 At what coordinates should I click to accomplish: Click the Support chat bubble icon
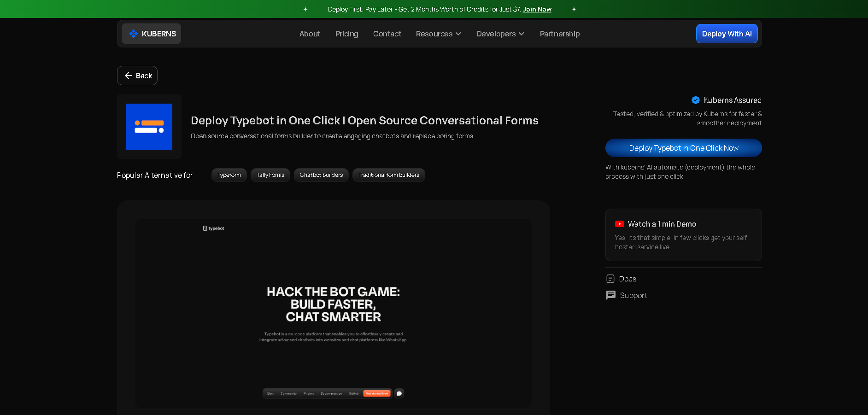coord(611,295)
